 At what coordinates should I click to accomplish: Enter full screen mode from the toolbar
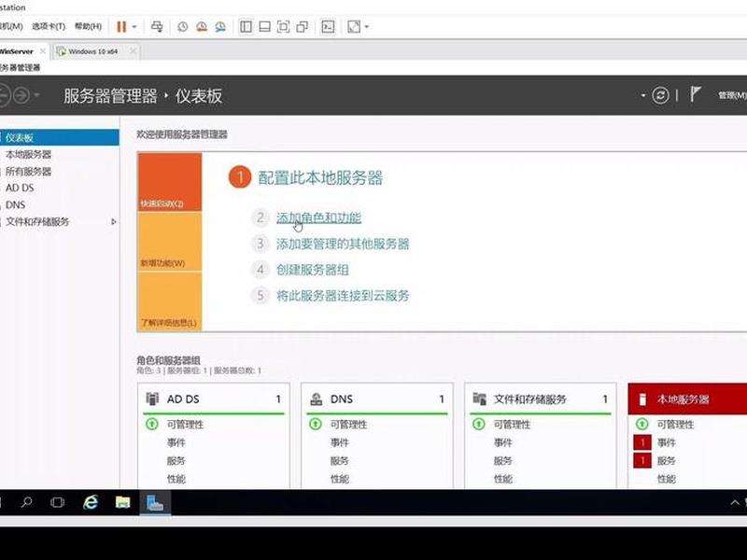[283, 27]
